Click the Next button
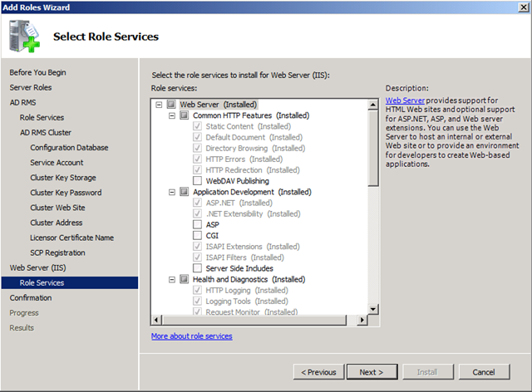This screenshot has height=392, width=532. (372, 372)
